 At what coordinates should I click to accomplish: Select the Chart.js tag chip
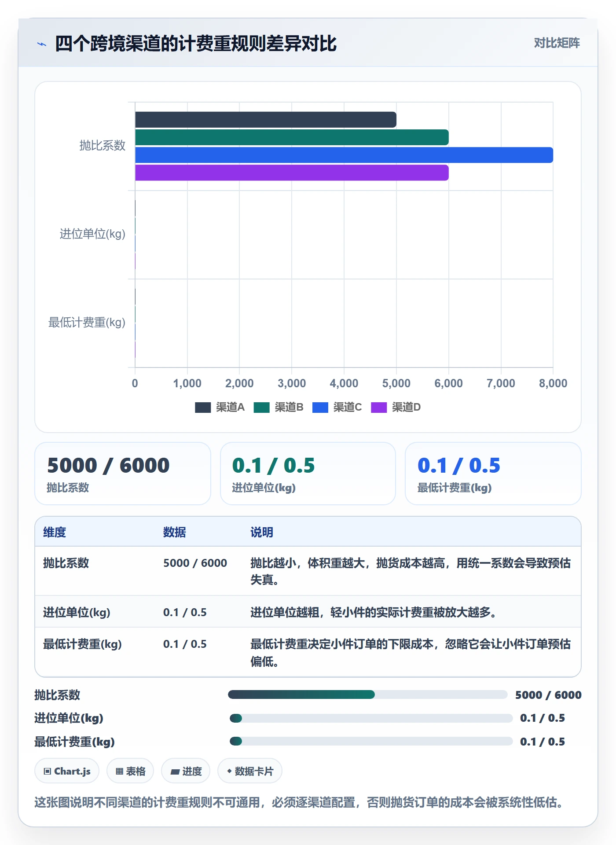pyautogui.click(x=67, y=771)
